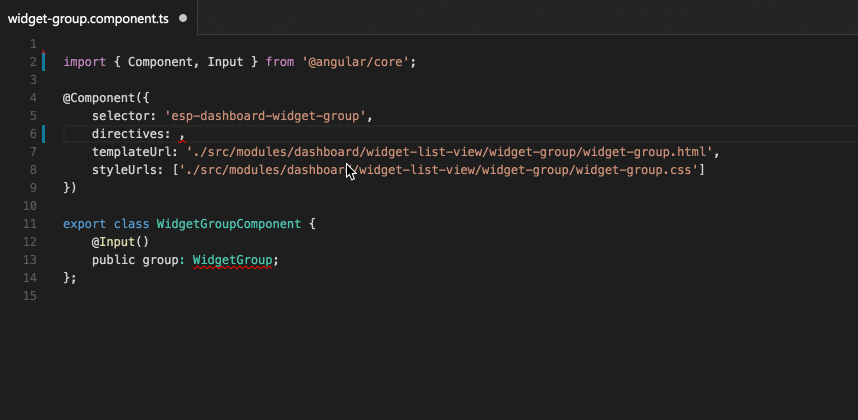Click the closing '})' on line 9
Image resolution: width=858 pixels, height=420 pixels.
point(70,188)
